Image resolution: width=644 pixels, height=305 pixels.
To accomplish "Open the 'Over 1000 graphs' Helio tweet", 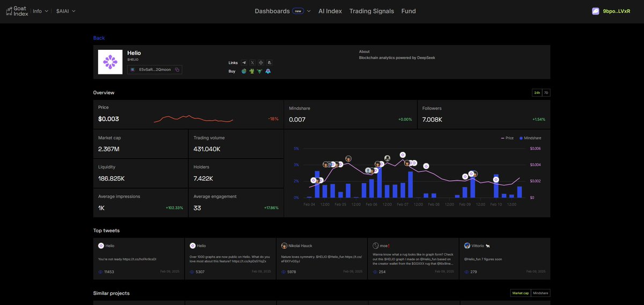I will 230,259.
